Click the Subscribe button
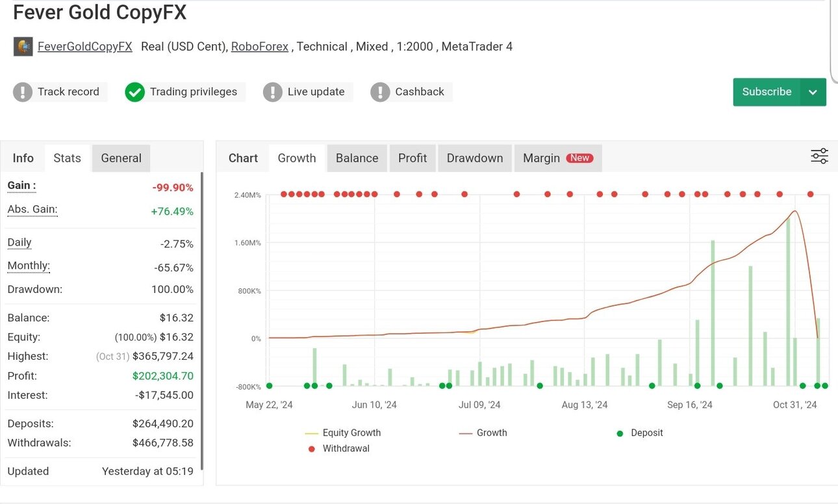This screenshot has width=838, height=504. (x=767, y=92)
